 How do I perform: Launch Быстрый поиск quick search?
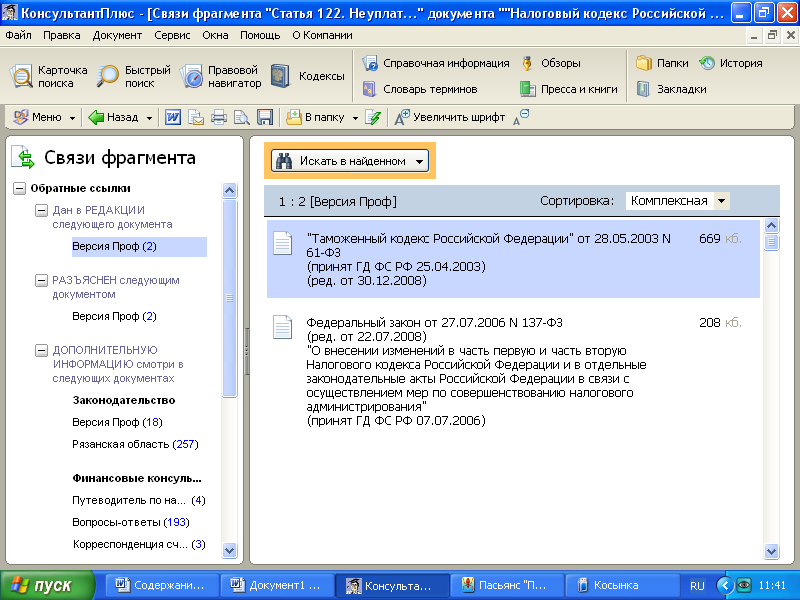(x=134, y=77)
